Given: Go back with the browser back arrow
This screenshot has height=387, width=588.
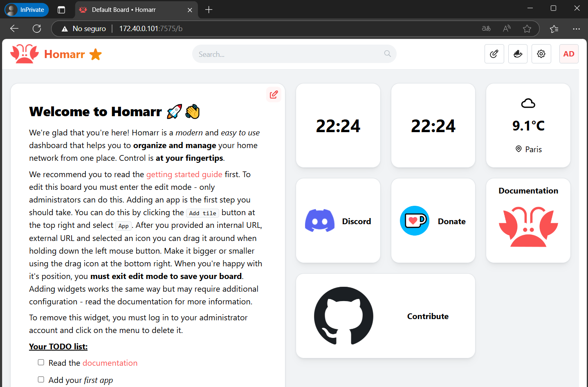Looking at the screenshot, I should [14, 29].
